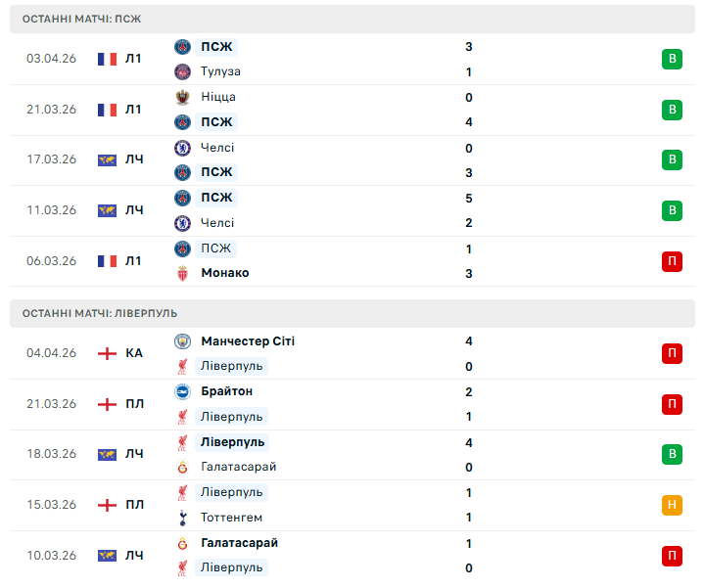Click the Nice club logo

[x=182, y=97]
